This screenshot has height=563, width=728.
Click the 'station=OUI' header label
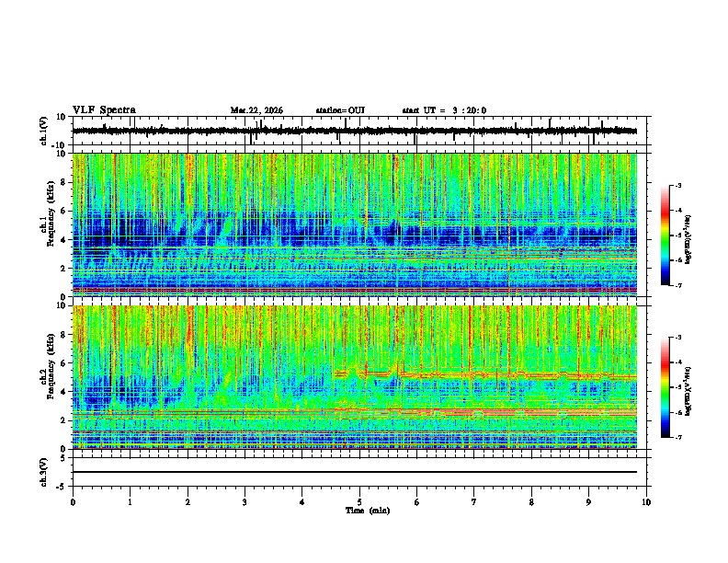(x=340, y=110)
